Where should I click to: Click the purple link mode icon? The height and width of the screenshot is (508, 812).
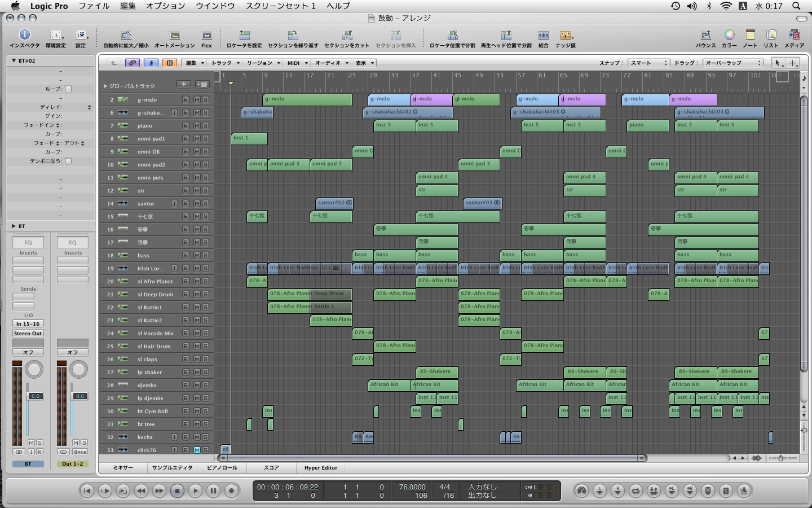(133, 63)
